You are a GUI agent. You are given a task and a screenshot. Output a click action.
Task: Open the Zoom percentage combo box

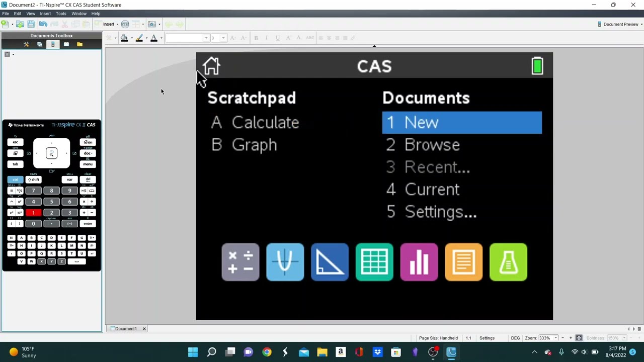click(548, 338)
